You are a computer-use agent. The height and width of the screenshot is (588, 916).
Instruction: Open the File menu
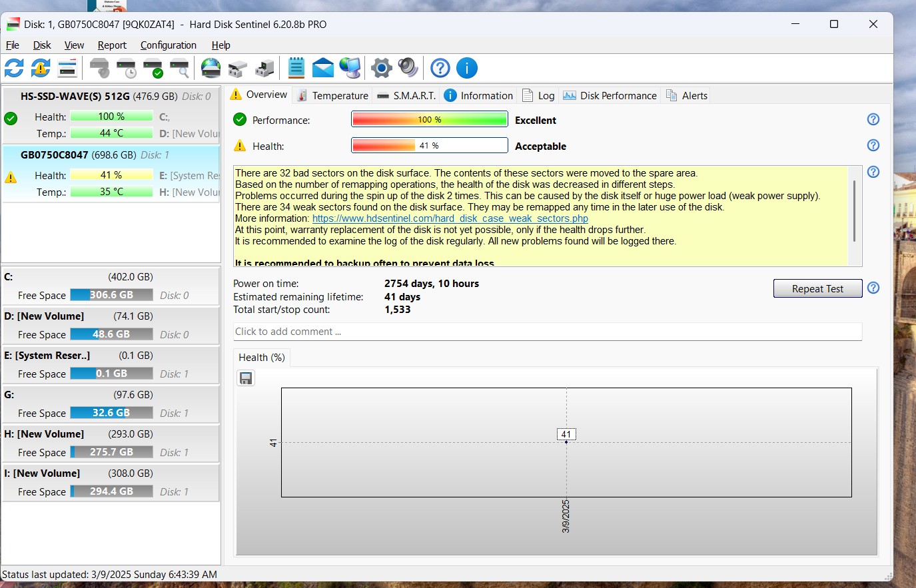[x=13, y=45]
